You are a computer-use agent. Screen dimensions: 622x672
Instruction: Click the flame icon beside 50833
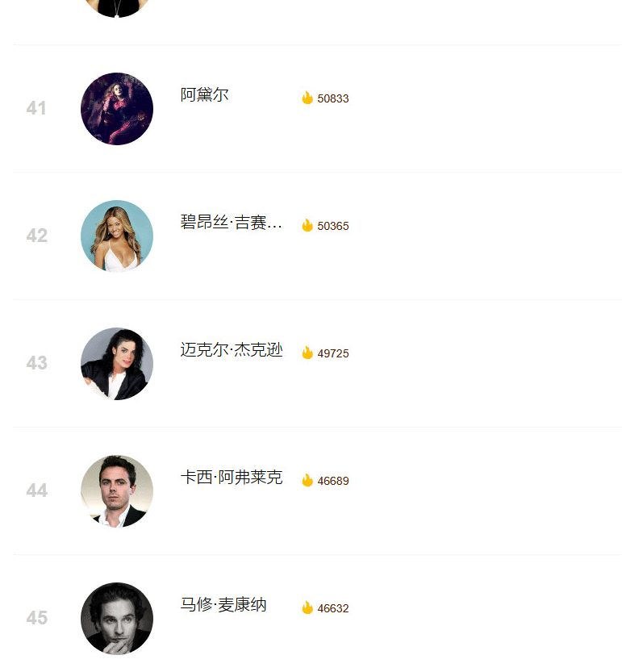(x=307, y=98)
